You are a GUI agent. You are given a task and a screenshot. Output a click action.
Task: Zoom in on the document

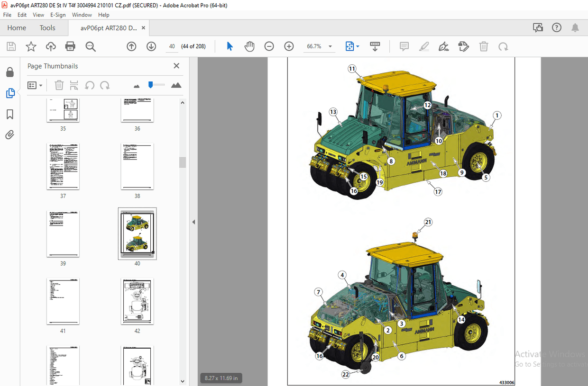(288, 46)
